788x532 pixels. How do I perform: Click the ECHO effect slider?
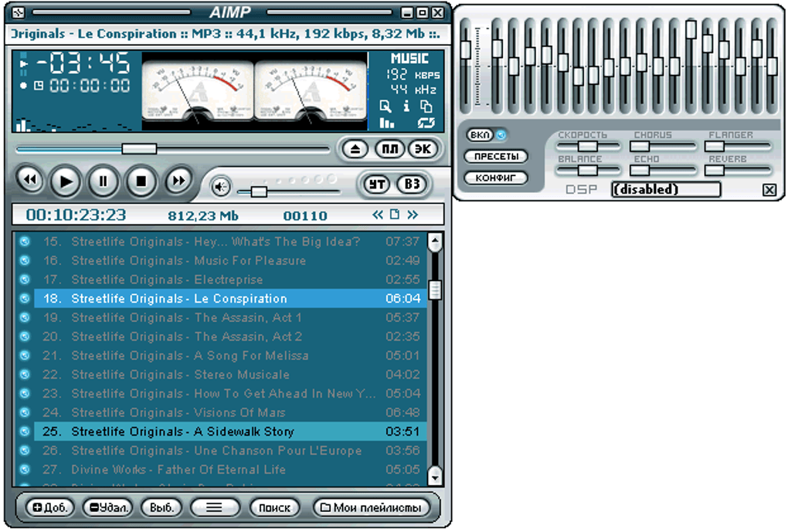coord(664,171)
